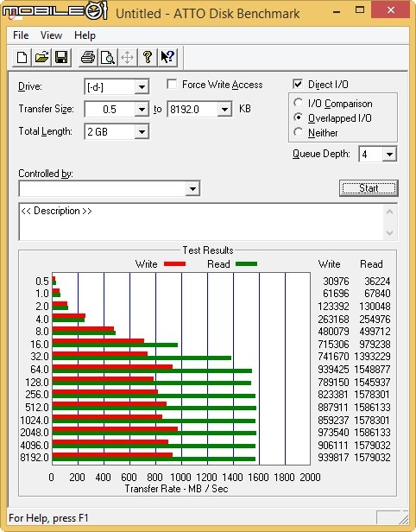Click the write value 30976
Image resolution: width=416 pixels, height=532 pixels.
(336, 281)
